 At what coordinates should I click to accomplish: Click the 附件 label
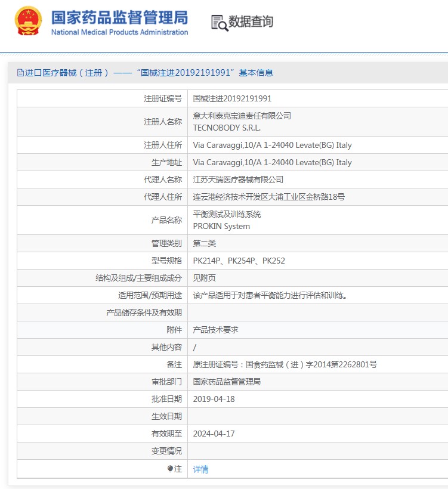coord(174,330)
